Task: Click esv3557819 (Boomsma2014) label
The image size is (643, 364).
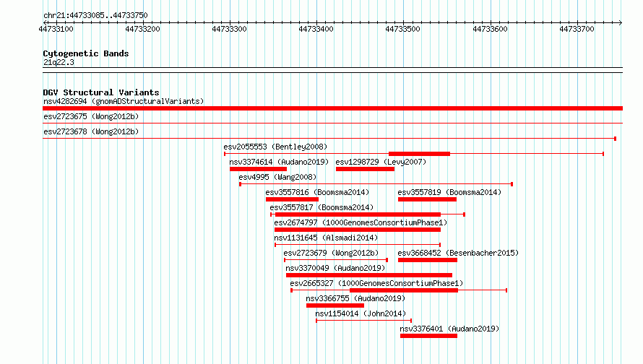Action: [x=449, y=192]
